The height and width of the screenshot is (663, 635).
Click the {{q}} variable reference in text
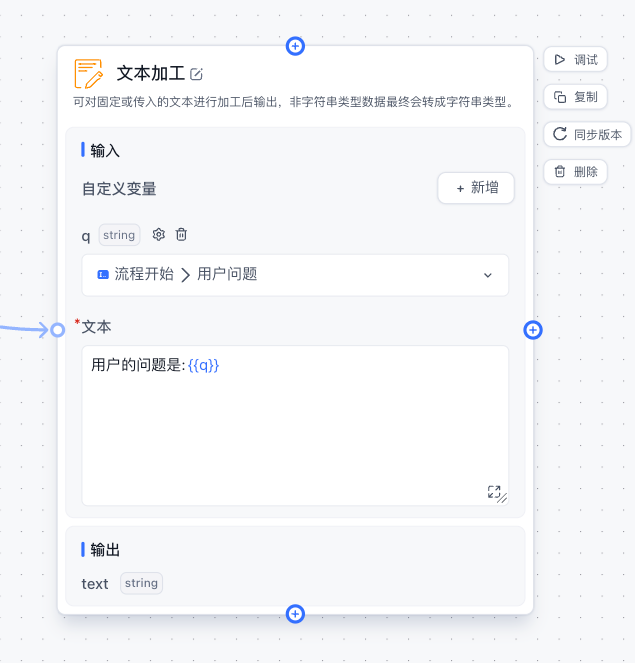click(x=203, y=366)
